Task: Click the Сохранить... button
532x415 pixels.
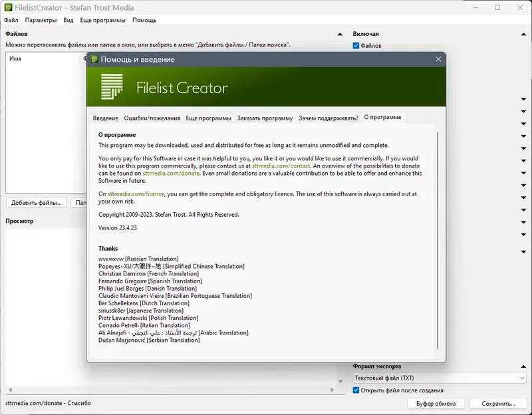Action: tap(498, 404)
